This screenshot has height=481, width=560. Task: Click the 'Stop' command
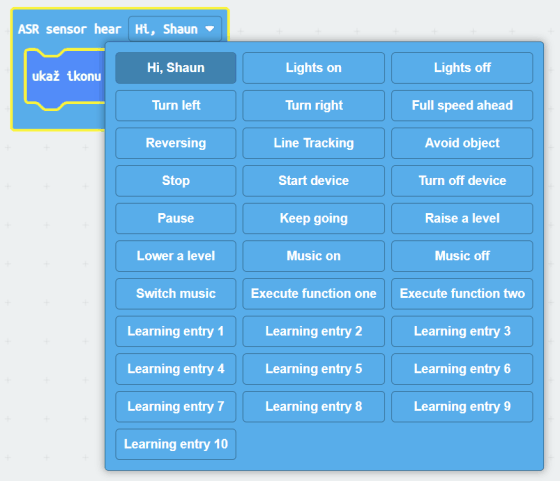click(x=176, y=181)
